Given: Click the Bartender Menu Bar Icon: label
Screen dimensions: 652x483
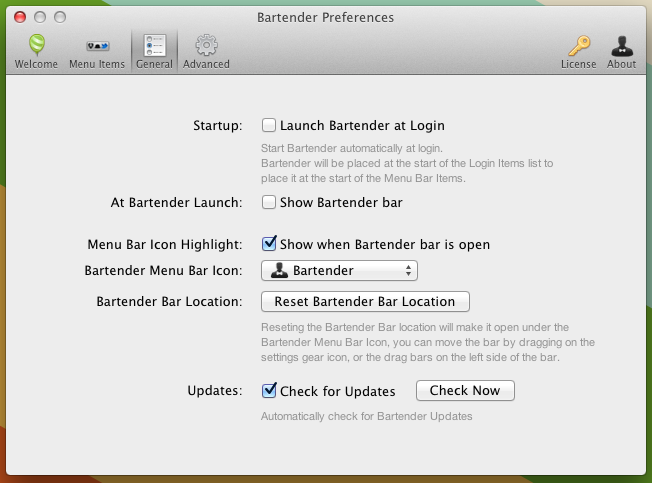Looking at the screenshot, I should tap(163, 271).
